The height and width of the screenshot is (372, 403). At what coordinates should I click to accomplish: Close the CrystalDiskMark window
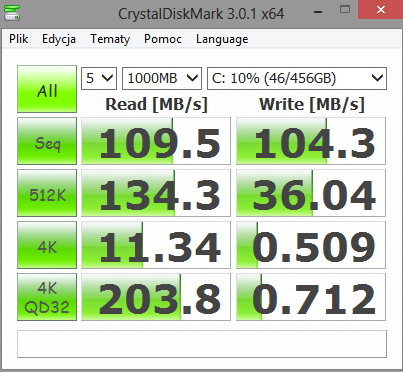(380, 10)
